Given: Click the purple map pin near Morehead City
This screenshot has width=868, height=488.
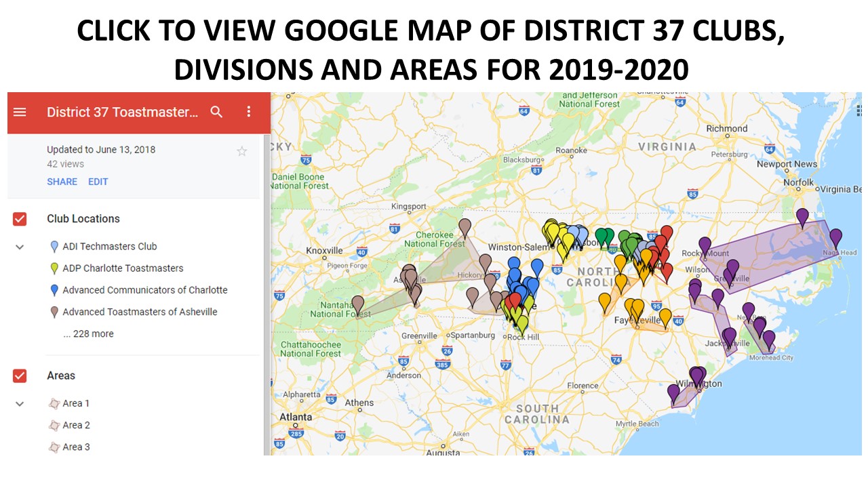Looking at the screenshot, I should pyautogui.click(x=769, y=340).
